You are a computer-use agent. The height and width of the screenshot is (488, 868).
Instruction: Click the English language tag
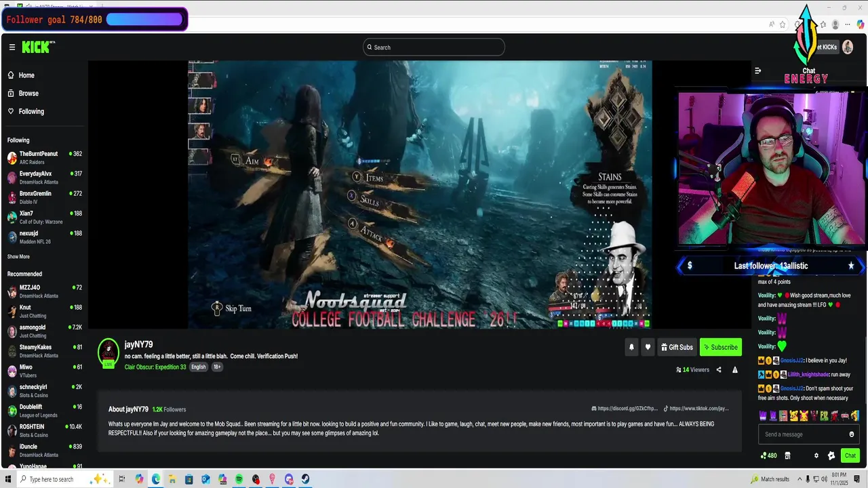(198, 367)
